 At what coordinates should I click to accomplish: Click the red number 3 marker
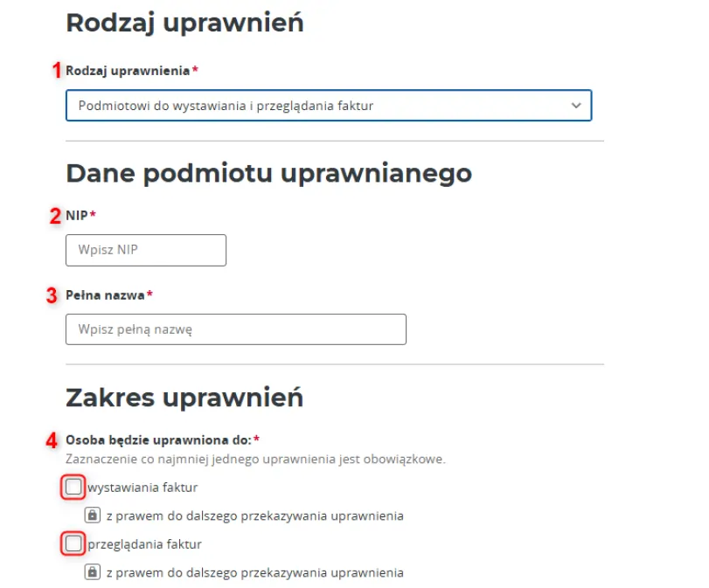coord(52,295)
